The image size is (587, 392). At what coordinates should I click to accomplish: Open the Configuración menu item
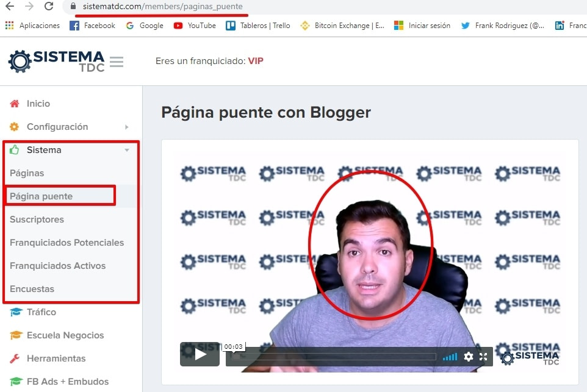pos(57,127)
